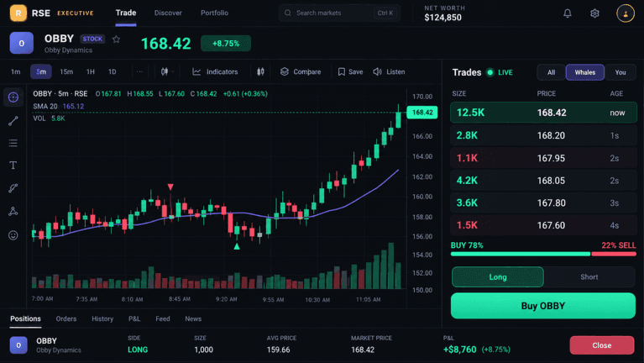Select the Short order side
This screenshot has height=363, width=644.
click(x=589, y=276)
